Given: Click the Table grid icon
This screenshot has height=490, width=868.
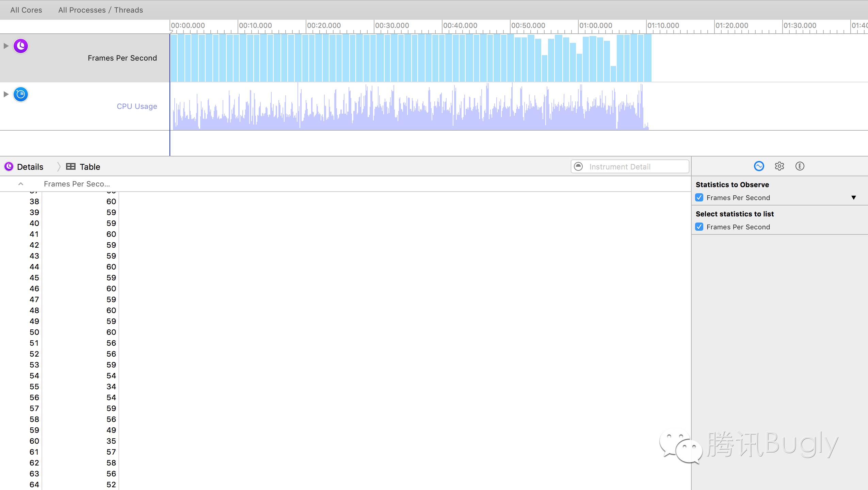Looking at the screenshot, I should coord(71,167).
